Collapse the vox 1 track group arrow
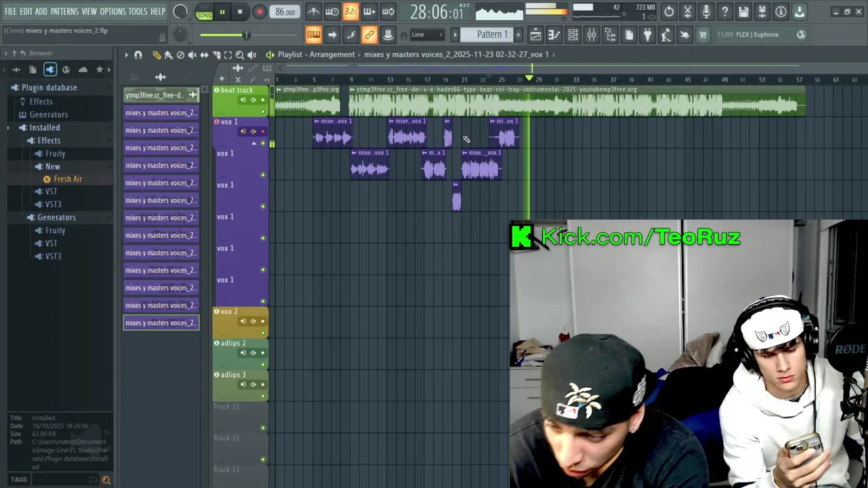This screenshot has width=868, height=488. [x=254, y=144]
